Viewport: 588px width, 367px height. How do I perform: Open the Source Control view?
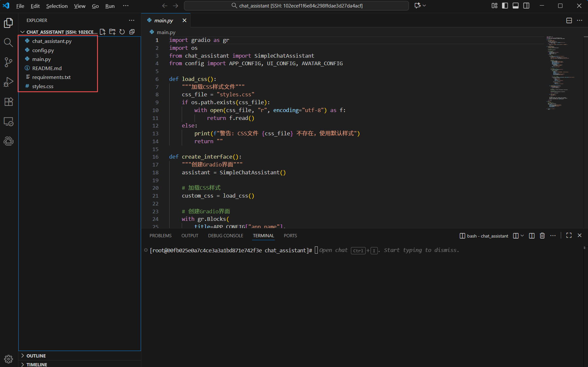[x=8, y=62]
